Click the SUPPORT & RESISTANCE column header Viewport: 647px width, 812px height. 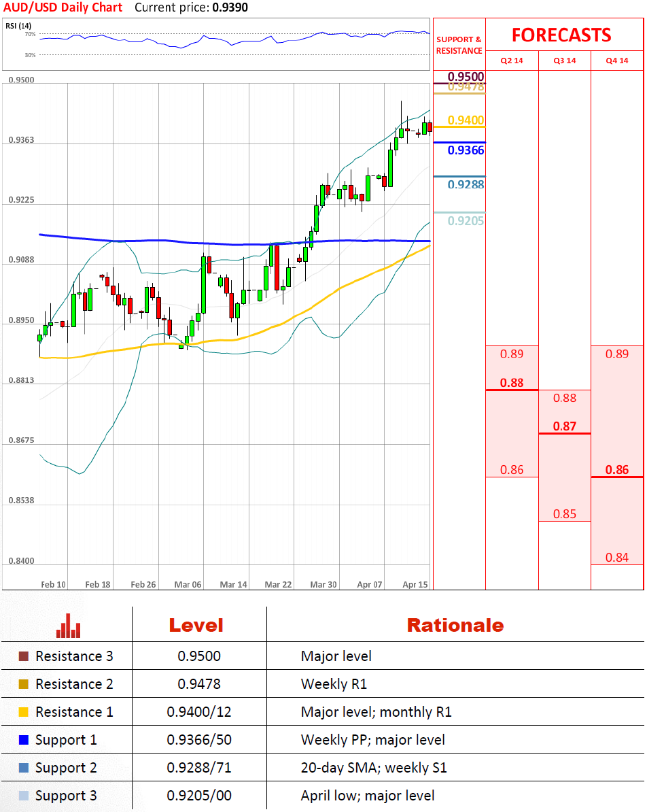click(459, 45)
